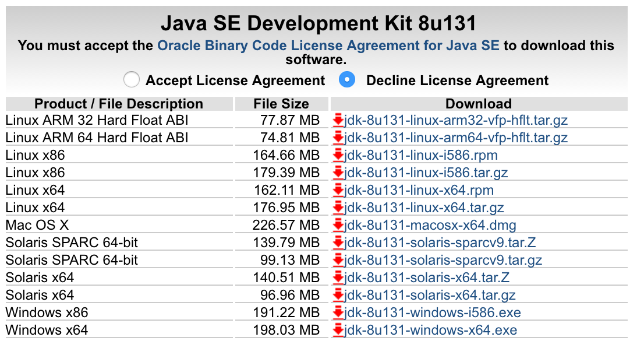Click the download icon for jdk-8u131-linux-x64.rpm
Viewport: 644px width, 351px height.
pos(338,190)
